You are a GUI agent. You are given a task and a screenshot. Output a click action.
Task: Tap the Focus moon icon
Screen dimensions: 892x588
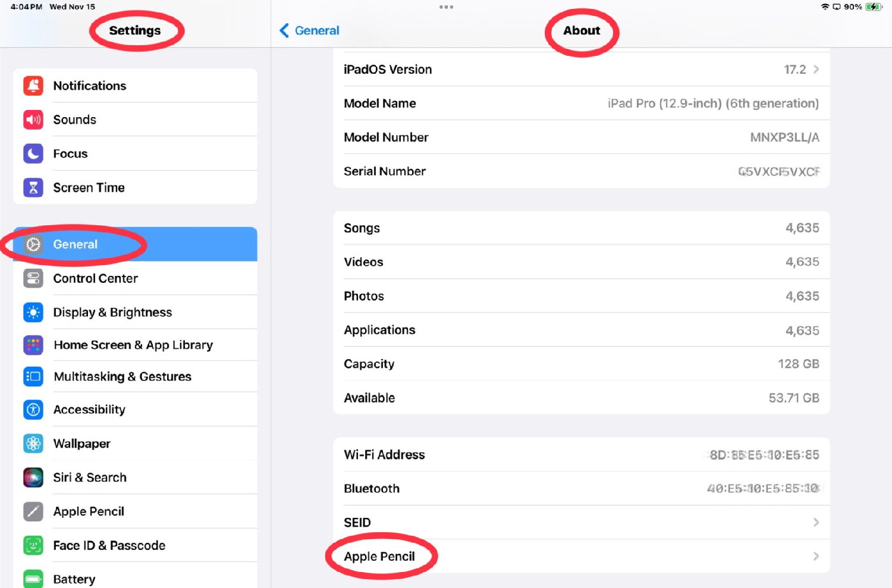click(33, 153)
